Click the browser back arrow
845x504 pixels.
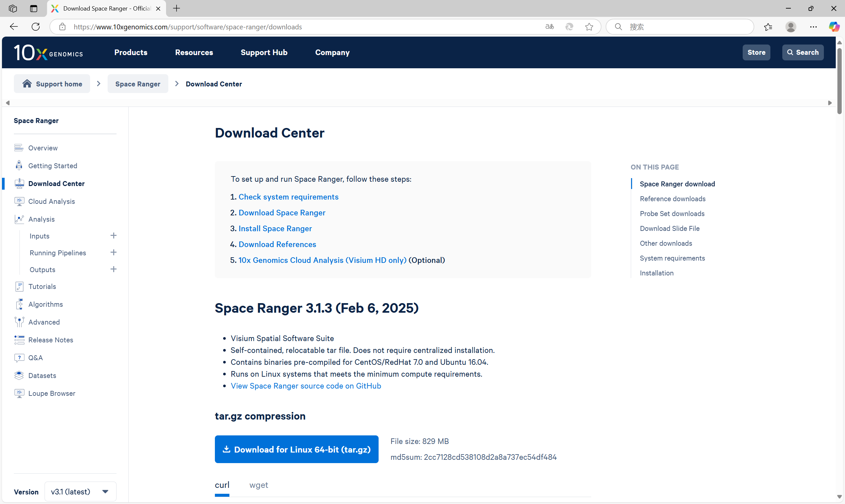[x=14, y=27]
